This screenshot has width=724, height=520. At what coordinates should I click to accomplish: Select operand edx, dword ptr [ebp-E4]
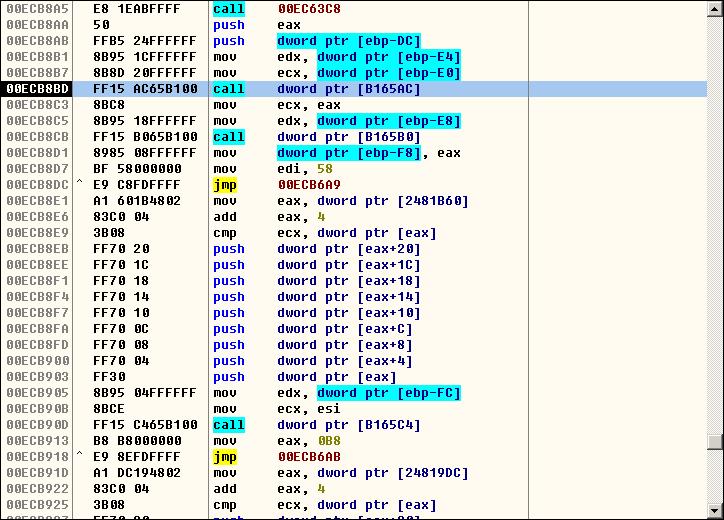[x=369, y=57]
